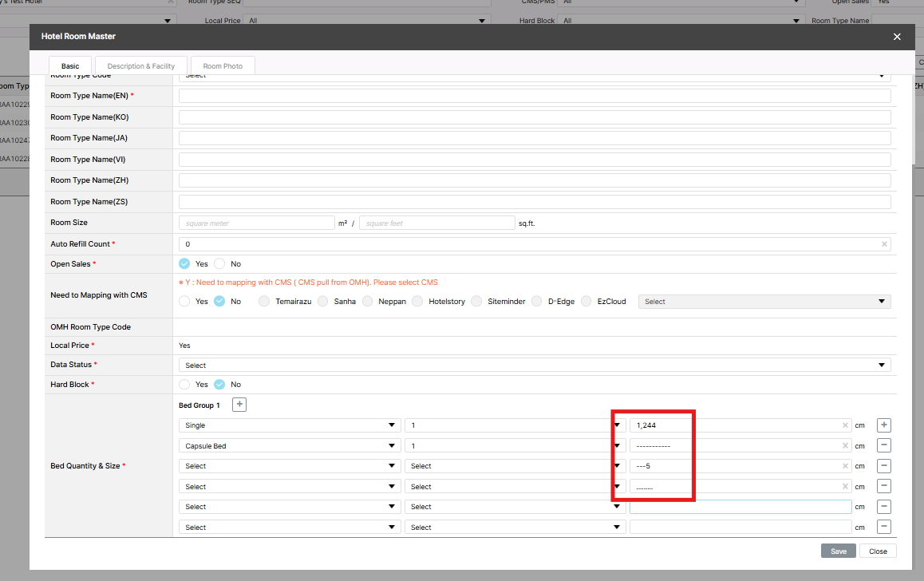Clear the ---5 bed size value
Screen dimensions: 924x581
coord(845,465)
